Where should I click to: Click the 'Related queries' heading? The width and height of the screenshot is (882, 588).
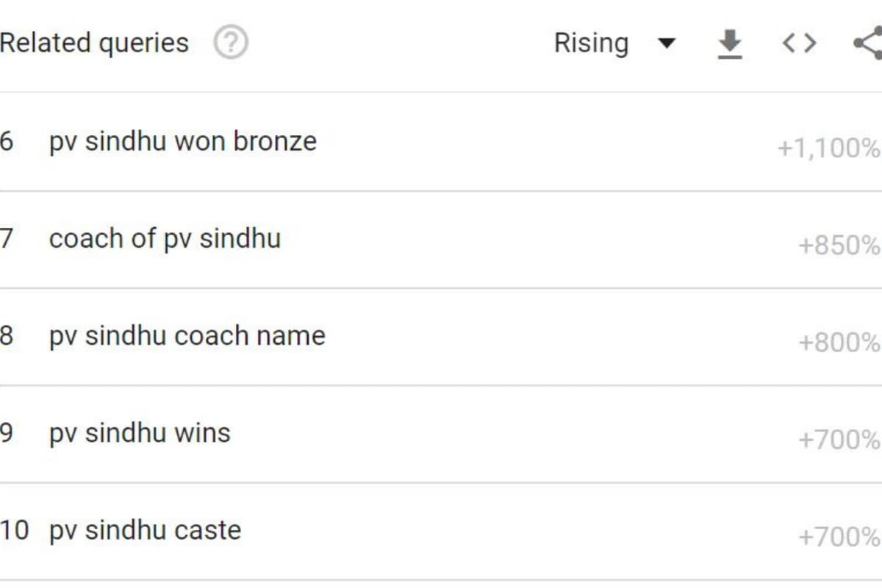[94, 43]
